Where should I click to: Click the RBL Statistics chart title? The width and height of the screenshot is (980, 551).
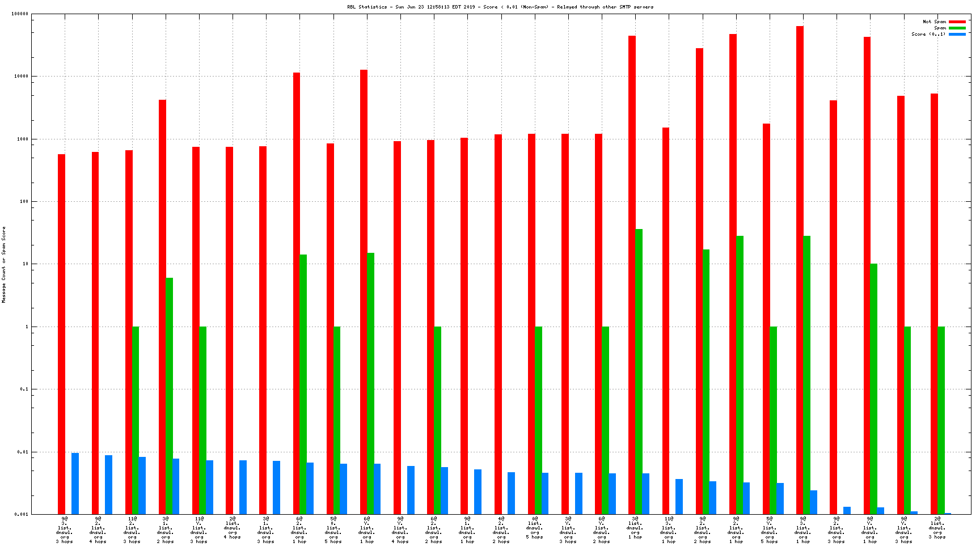coord(500,7)
